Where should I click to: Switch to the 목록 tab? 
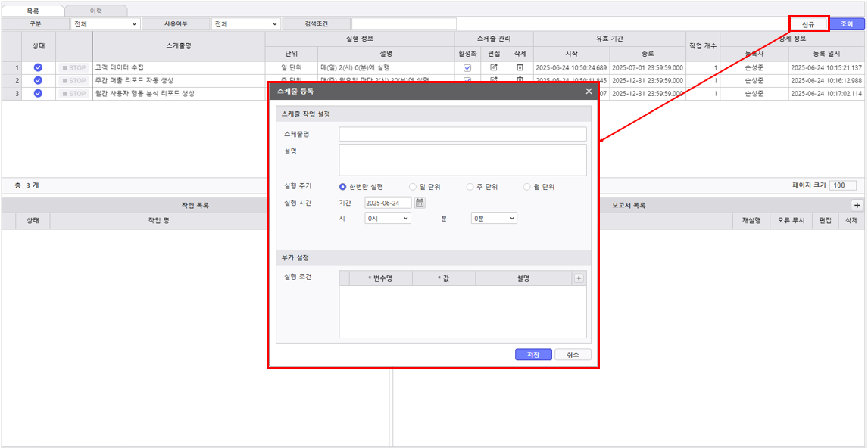click(x=33, y=11)
